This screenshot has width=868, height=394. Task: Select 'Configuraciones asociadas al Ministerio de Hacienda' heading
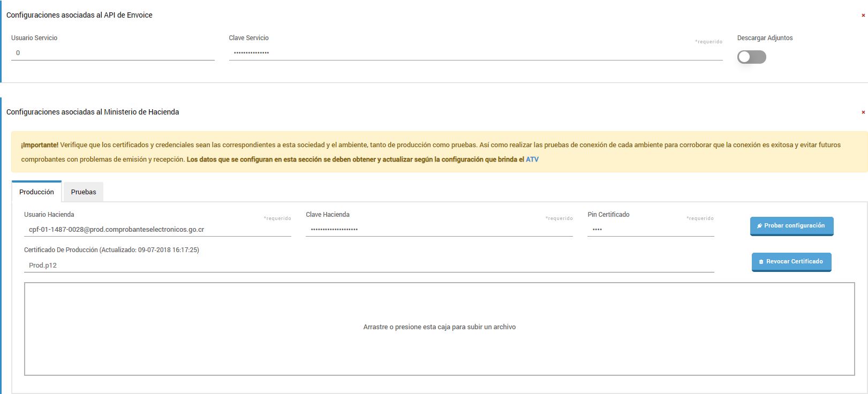pos(93,112)
